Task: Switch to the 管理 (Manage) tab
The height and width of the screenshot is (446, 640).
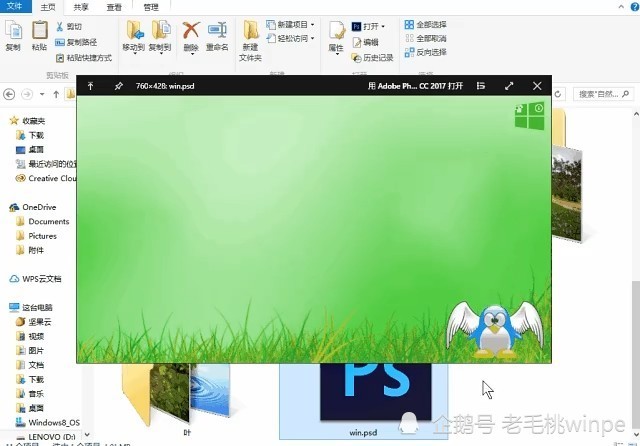Action: pyautogui.click(x=151, y=7)
